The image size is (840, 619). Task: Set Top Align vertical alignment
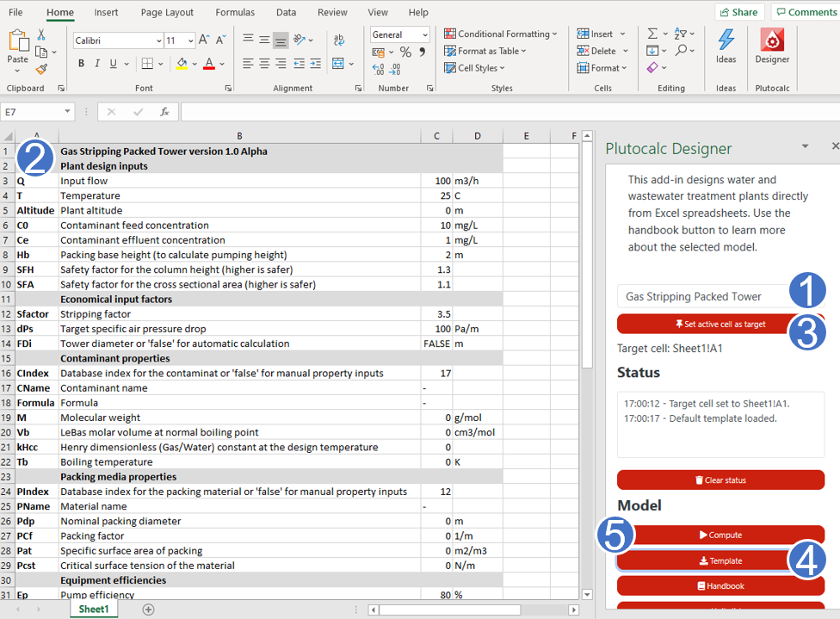(248, 39)
